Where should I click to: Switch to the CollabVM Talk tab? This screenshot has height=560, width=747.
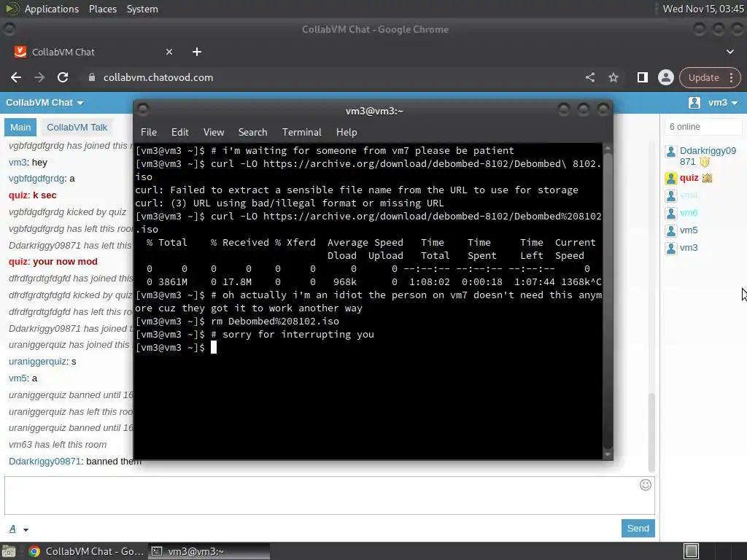[77, 127]
